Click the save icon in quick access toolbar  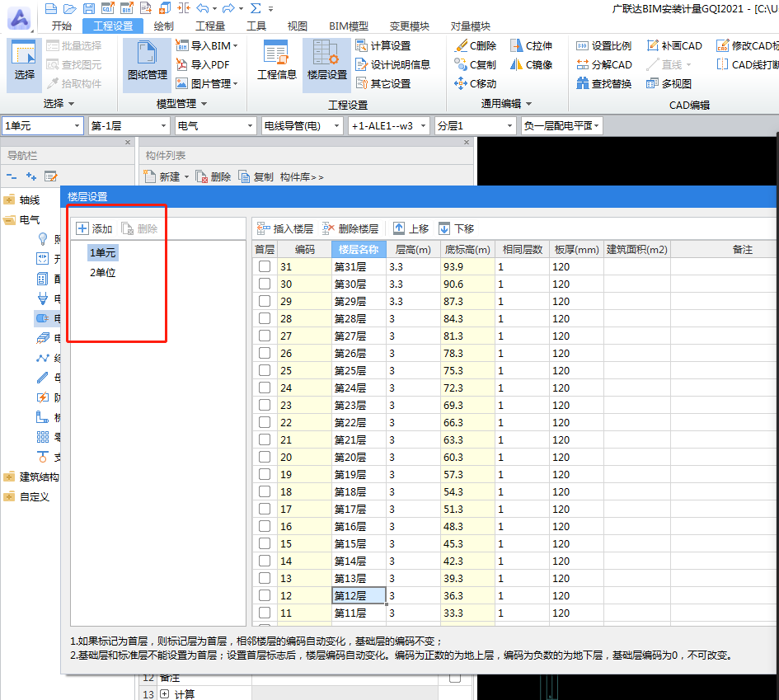coord(89,8)
